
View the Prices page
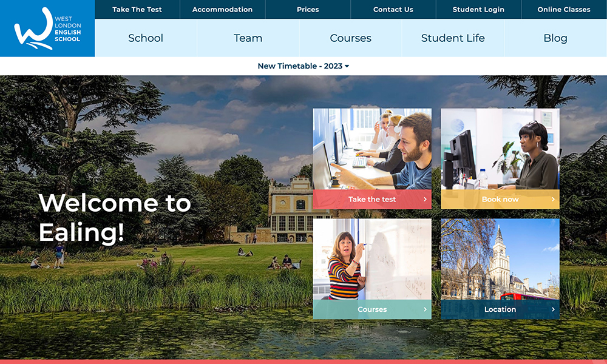pyautogui.click(x=308, y=10)
